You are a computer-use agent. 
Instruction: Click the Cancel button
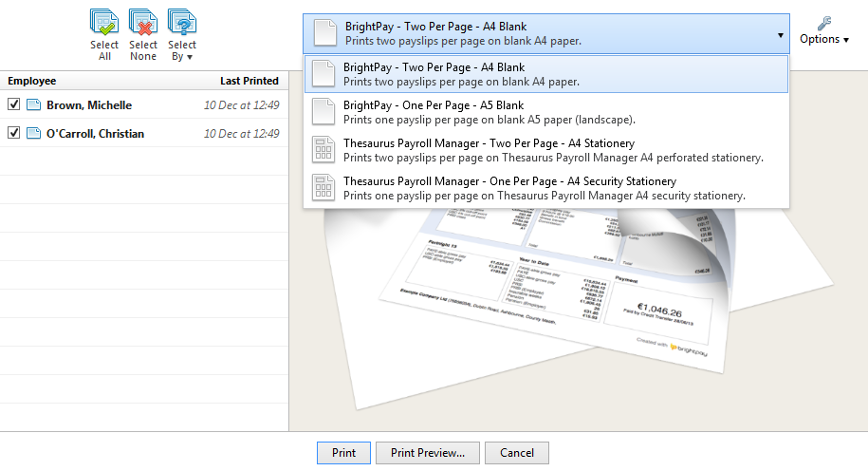(x=517, y=453)
